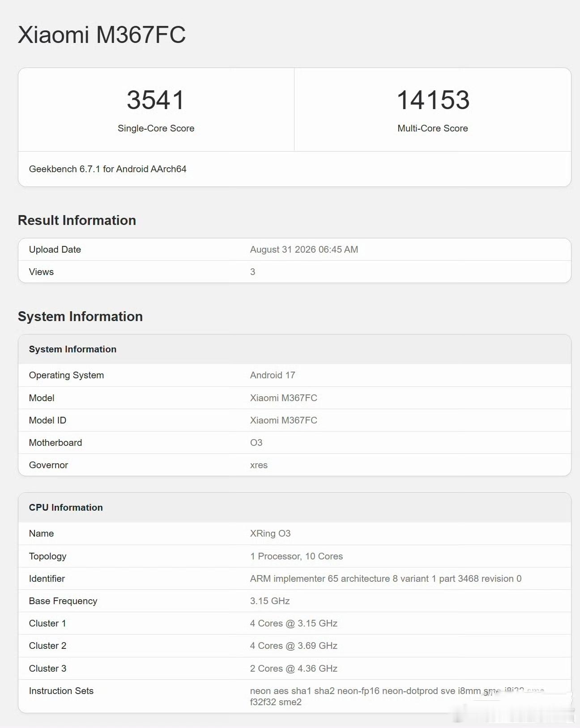Select '4 Cores @ 3.15 GHz' value
Image resolution: width=580 pixels, height=728 pixels.
tap(294, 623)
